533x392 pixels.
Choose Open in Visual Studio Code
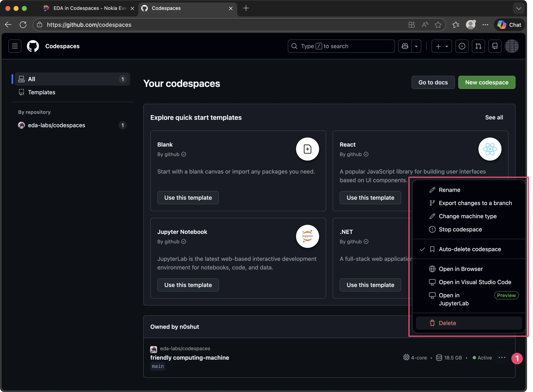(469, 282)
